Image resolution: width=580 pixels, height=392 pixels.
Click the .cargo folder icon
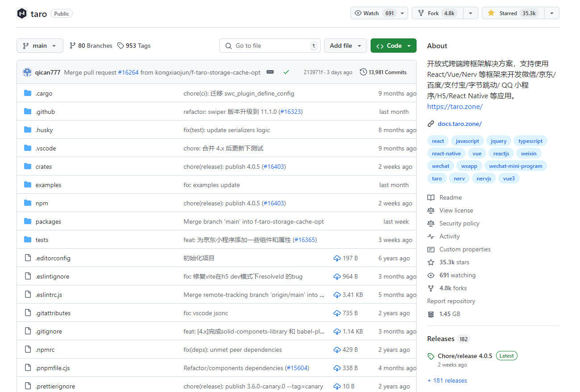28,93
